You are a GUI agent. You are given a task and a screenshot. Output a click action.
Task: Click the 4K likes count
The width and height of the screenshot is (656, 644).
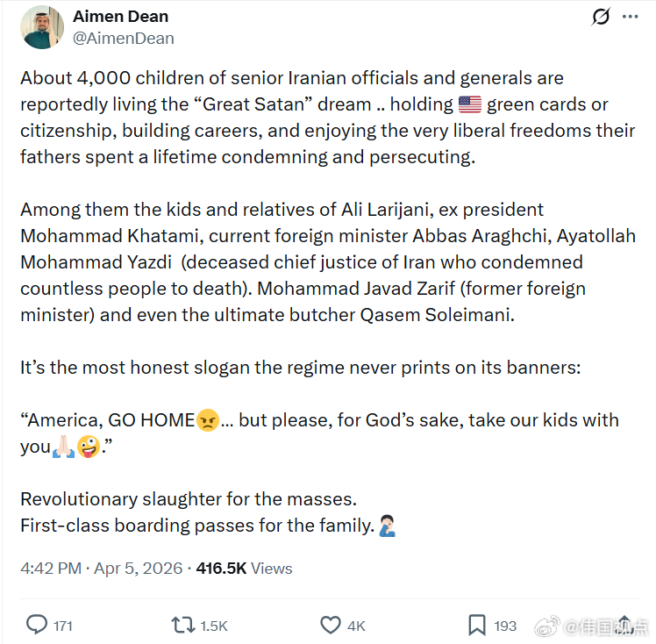pyautogui.click(x=356, y=626)
